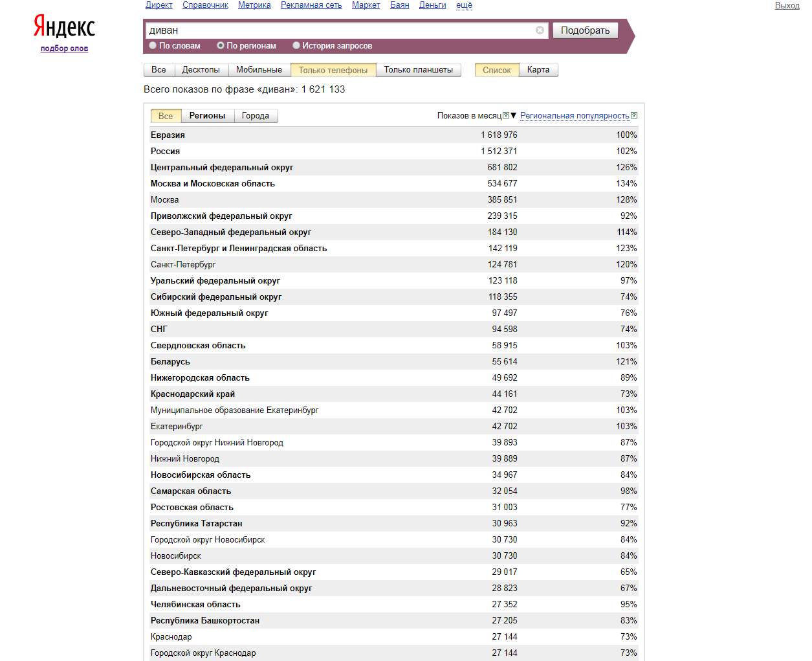Select the История запросов radio button

point(296,46)
